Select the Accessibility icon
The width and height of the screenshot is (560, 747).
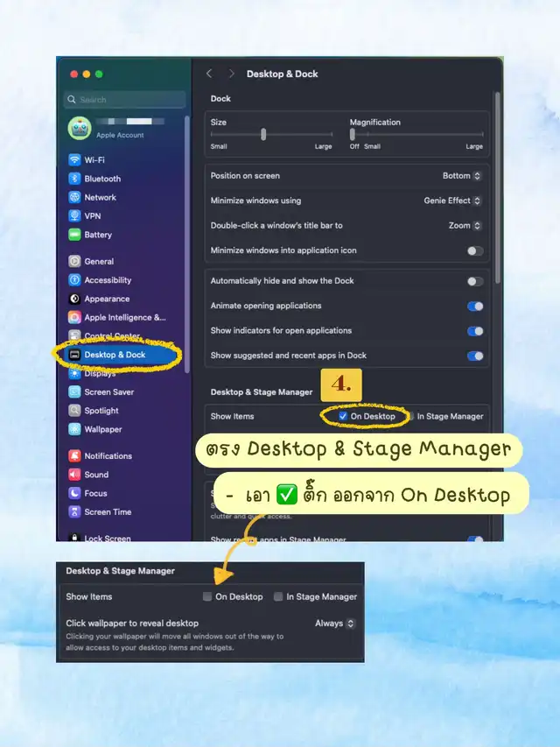[x=74, y=280]
